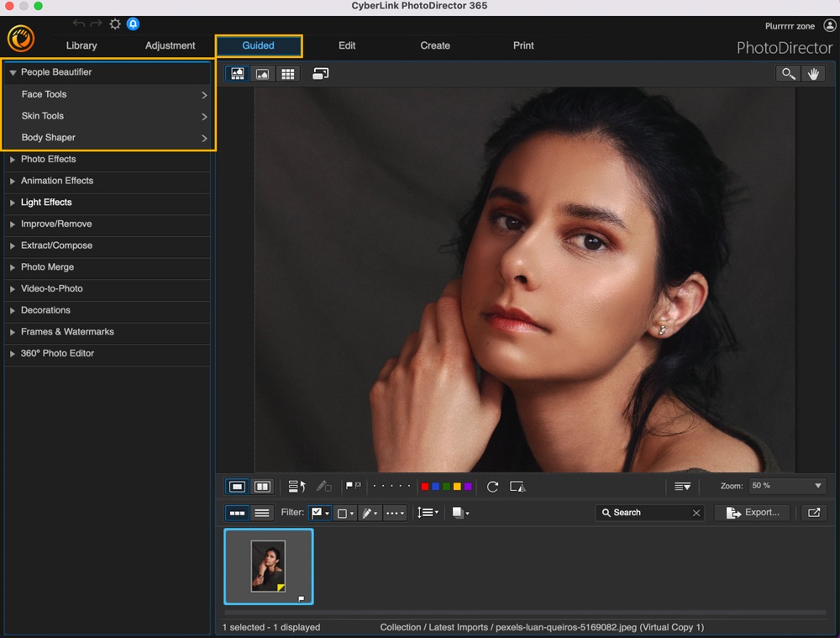This screenshot has height=638, width=840.
Task: Click the share external icon
Action: [x=814, y=513]
